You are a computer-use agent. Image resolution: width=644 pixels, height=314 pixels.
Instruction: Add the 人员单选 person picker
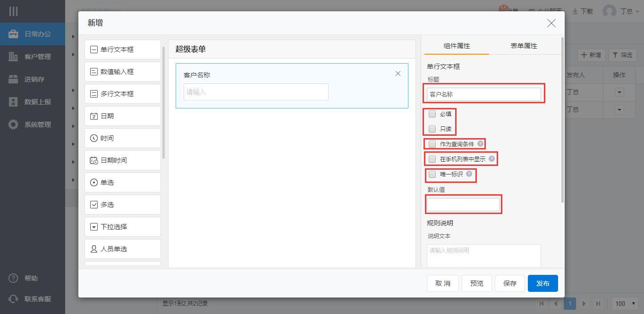point(123,249)
